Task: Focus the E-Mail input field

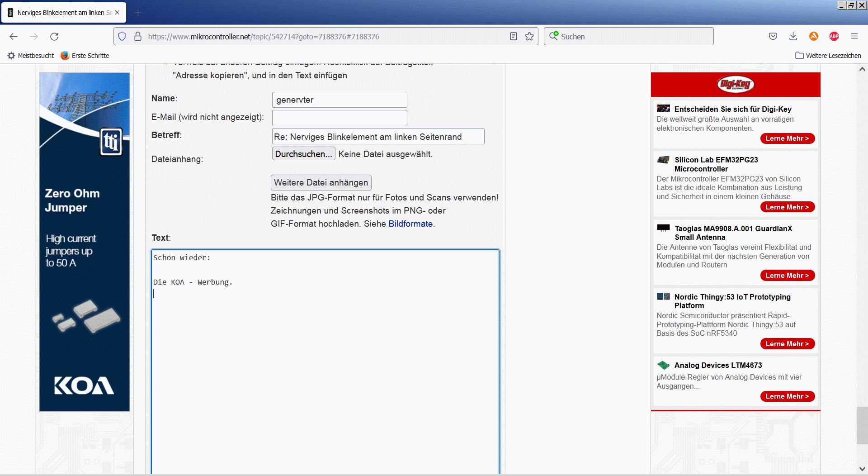Action: [x=340, y=118]
